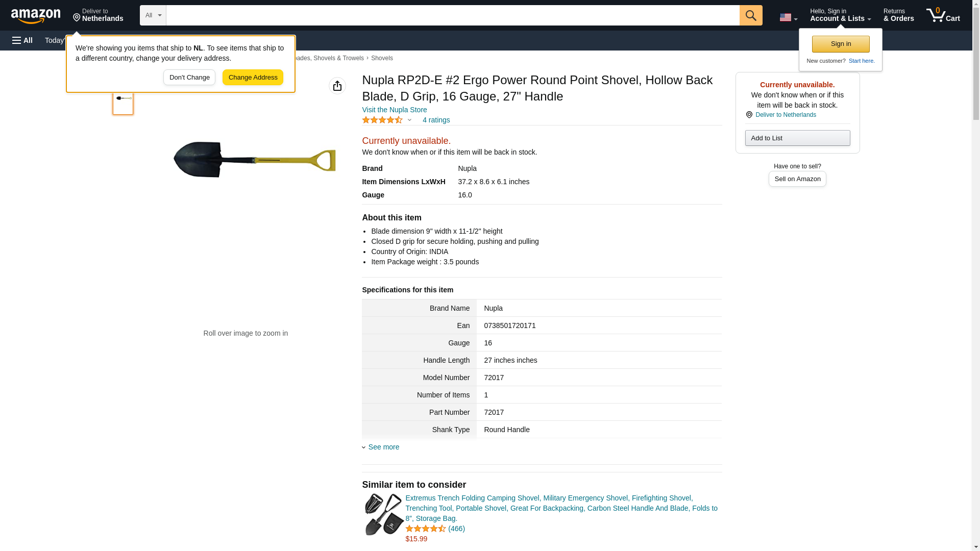The height and width of the screenshot is (551, 980).
Task: Open Returns & Orders
Action: [898, 15]
